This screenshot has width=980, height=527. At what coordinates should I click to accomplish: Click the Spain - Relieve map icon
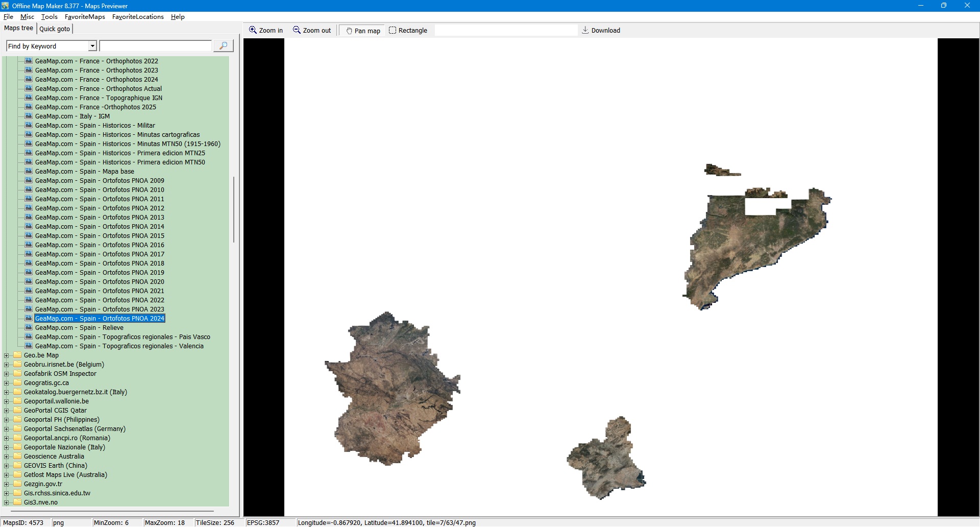[x=29, y=327]
